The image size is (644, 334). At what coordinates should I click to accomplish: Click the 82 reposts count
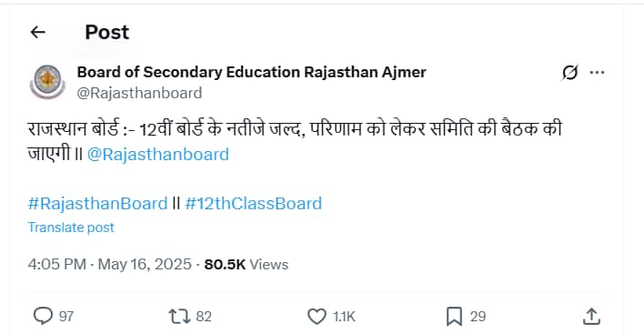coord(204,317)
